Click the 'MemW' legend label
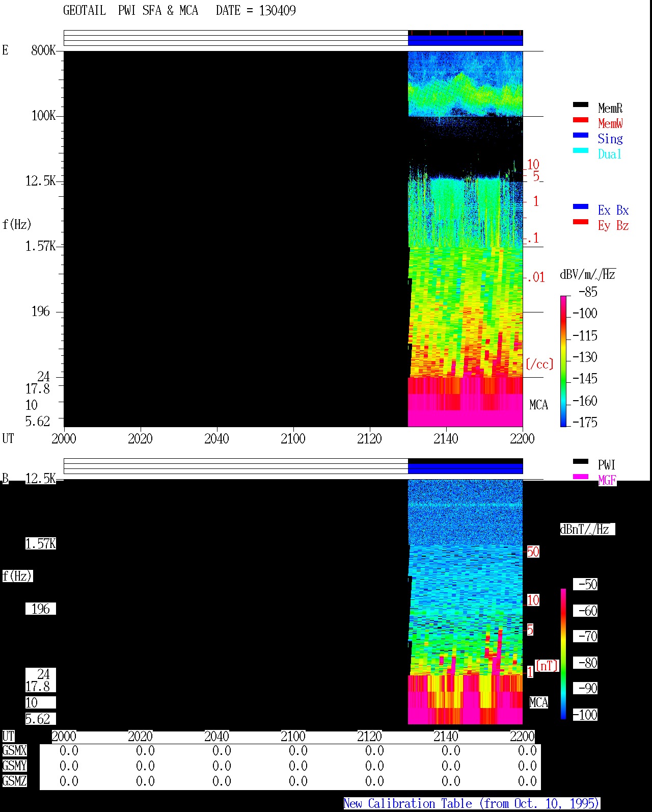 pyautogui.click(x=610, y=123)
